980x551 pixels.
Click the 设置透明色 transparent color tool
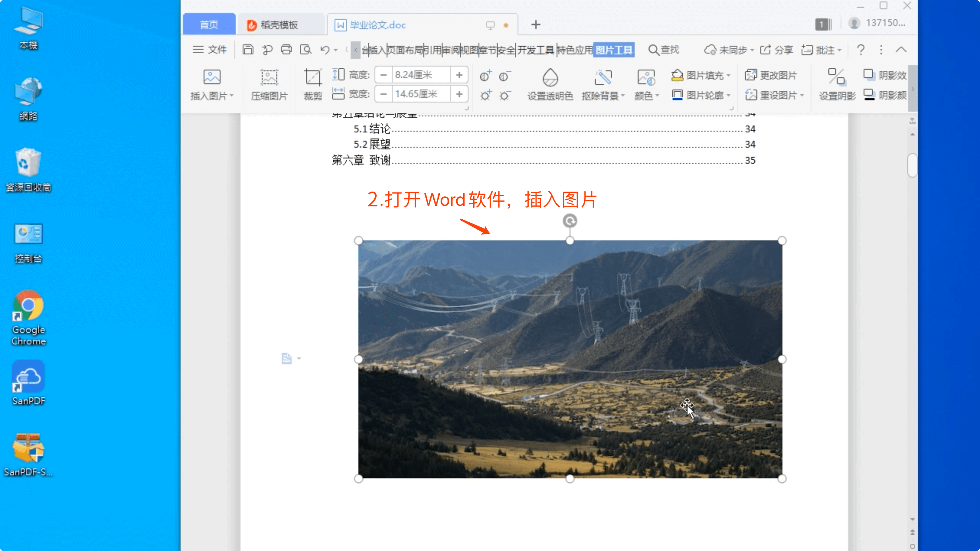(x=550, y=84)
